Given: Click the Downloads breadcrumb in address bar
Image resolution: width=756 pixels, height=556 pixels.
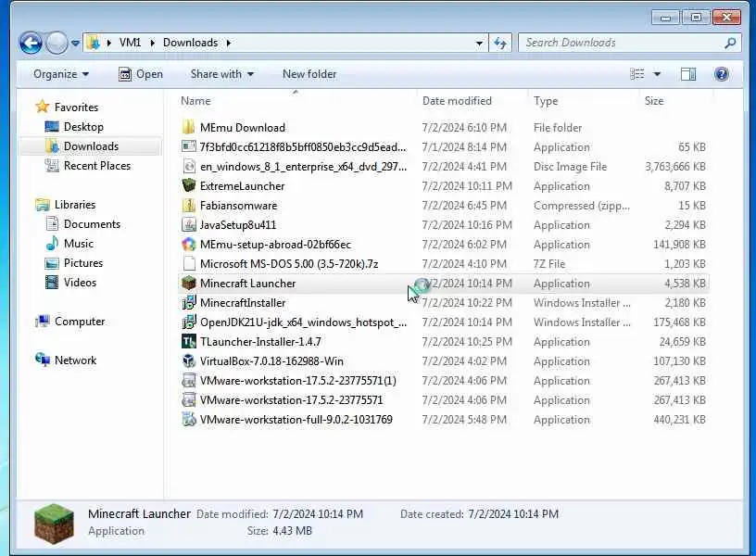Looking at the screenshot, I should [191, 43].
